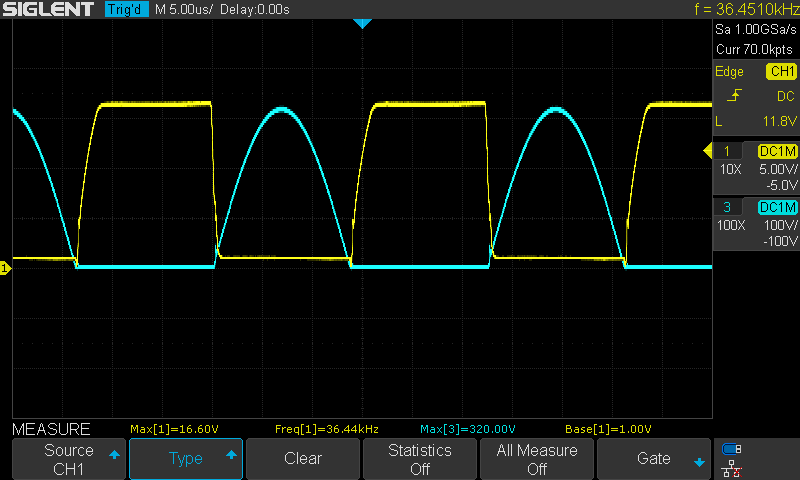800x480 pixels.
Task: Click the Curr 70.0kpts memory depth text
Action: coord(754,49)
